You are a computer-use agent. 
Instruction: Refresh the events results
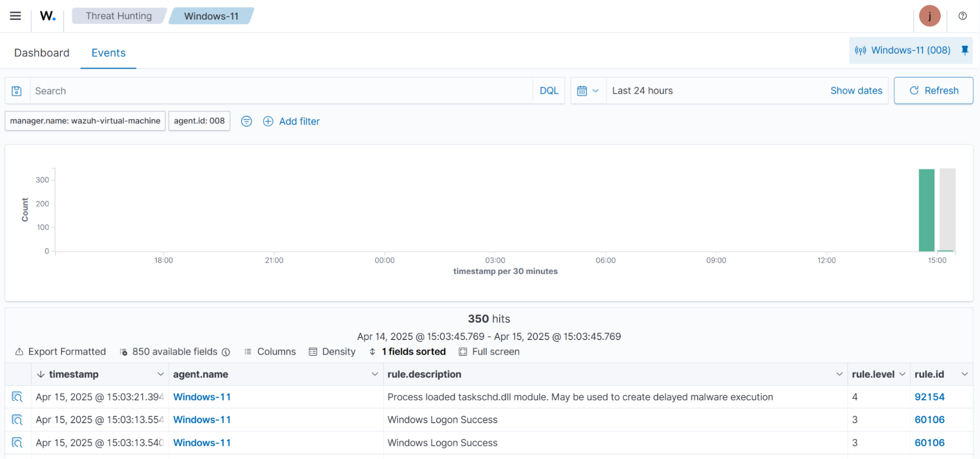(x=933, y=91)
